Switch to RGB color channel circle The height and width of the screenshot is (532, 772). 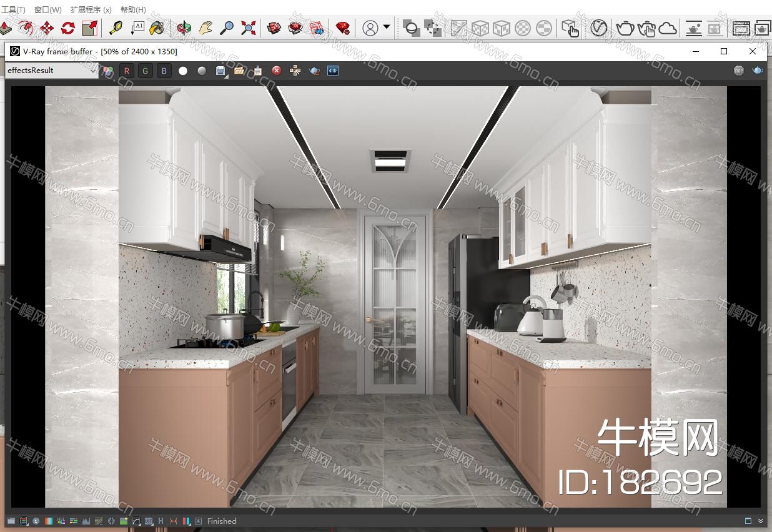point(108,71)
